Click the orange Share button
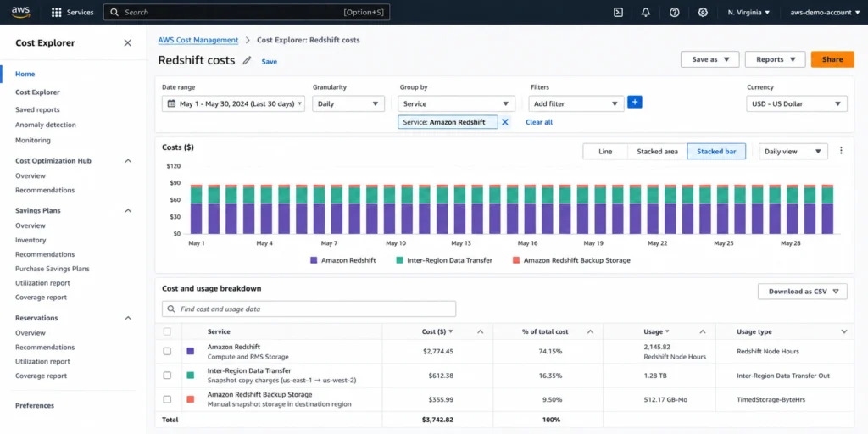868x434 pixels. click(x=832, y=59)
